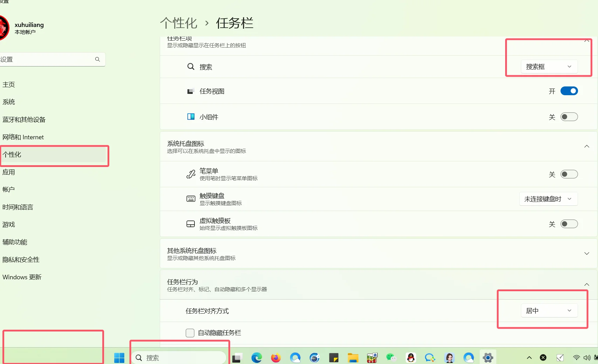Open the Windows Start menu
The image size is (598, 364).
click(119, 358)
